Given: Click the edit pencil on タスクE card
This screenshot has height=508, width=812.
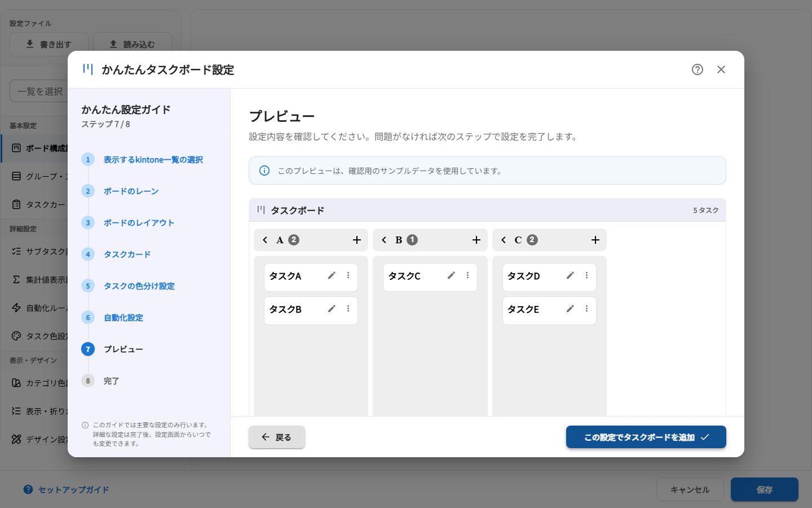Looking at the screenshot, I should (570, 309).
